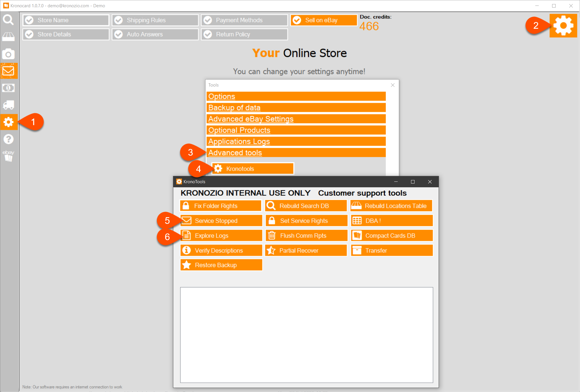Click Verify Descriptions button
The image size is (580, 392).
221,250
